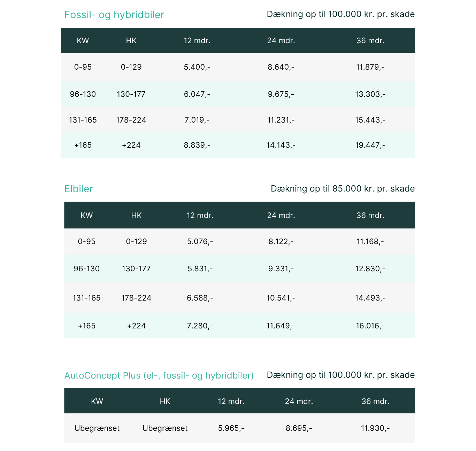Click the AutoConcept Plus heading
Screen dimensions: 476x451
click(159, 375)
